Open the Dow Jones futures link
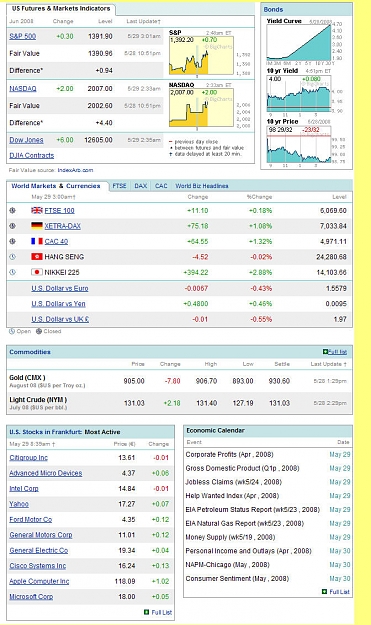The height and width of the screenshot is (625, 371). click(x=26, y=140)
